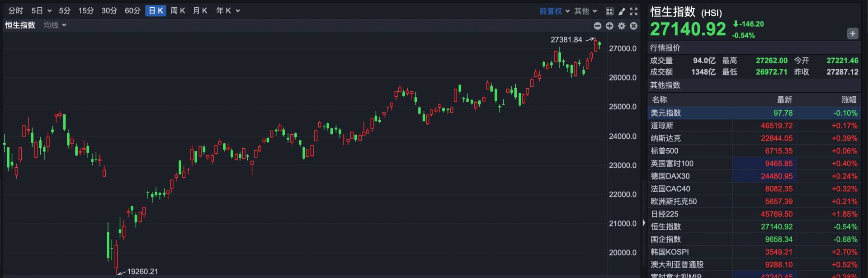Collapse the right panel using side arrow

click(644, 223)
